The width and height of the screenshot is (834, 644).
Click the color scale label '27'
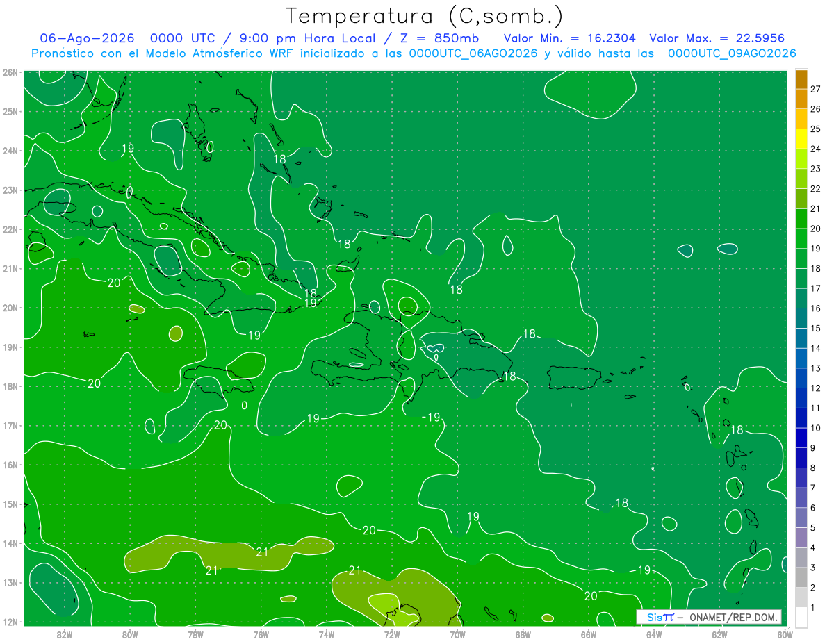coord(816,89)
